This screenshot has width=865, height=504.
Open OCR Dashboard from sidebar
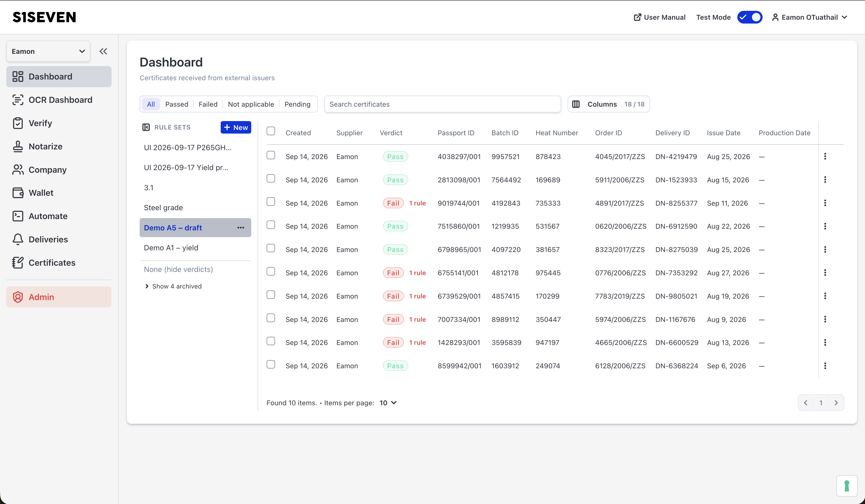click(x=59, y=100)
